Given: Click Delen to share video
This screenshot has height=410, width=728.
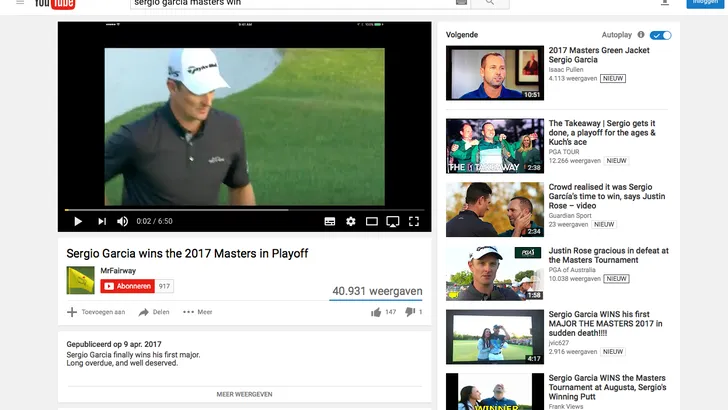Looking at the screenshot, I should coord(154,312).
